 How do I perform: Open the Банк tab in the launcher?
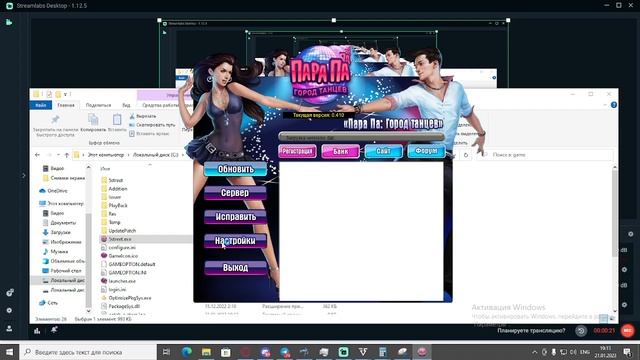[340, 151]
